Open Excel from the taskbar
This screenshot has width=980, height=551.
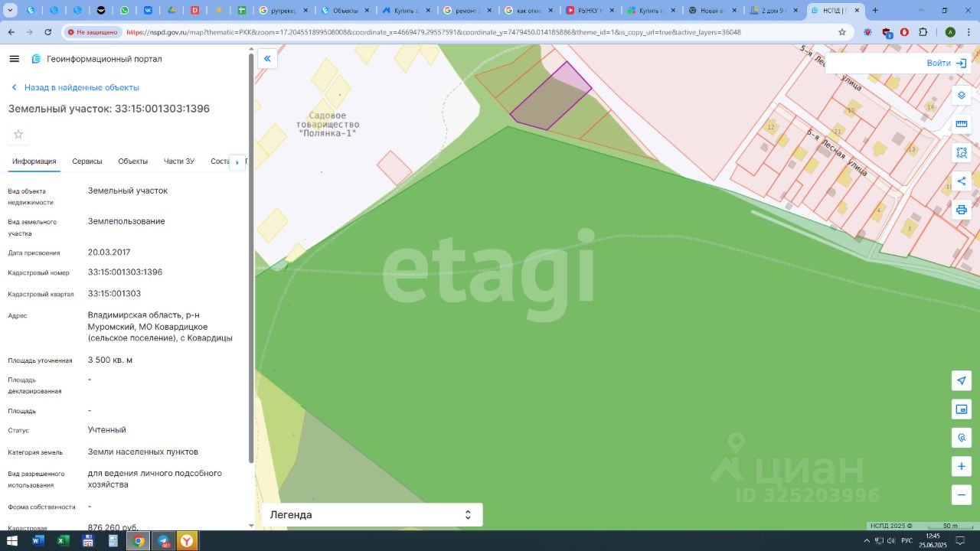pos(64,541)
